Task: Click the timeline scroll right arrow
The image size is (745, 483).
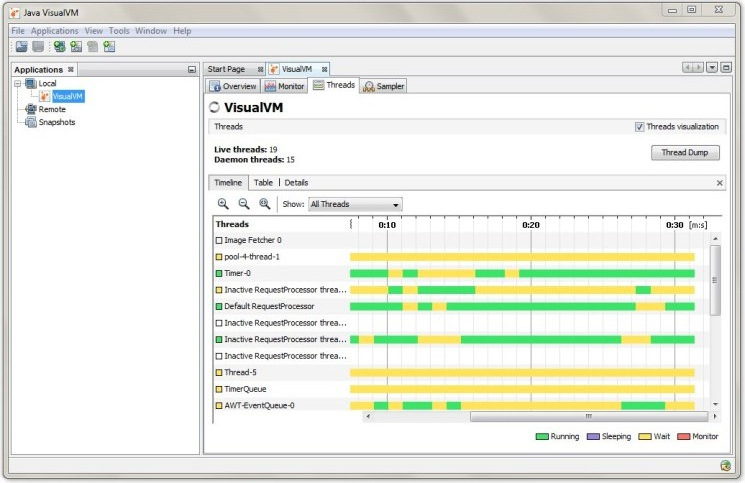Action: tap(715, 417)
